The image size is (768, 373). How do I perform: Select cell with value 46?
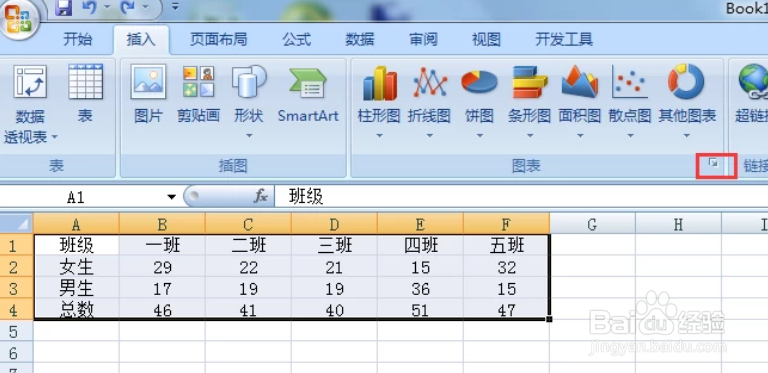click(x=162, y=309)
